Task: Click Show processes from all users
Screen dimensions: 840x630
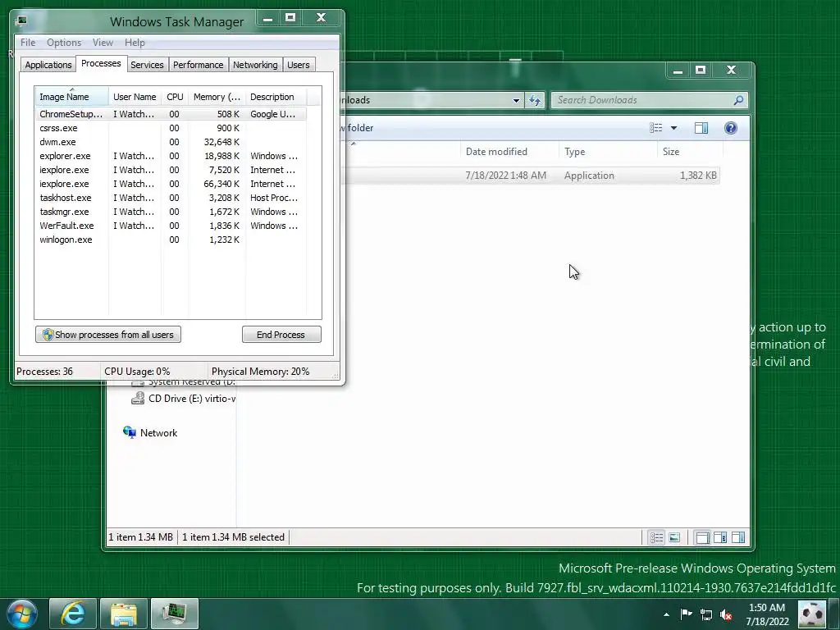Action: pyautogui.click(x=108, y=335)
